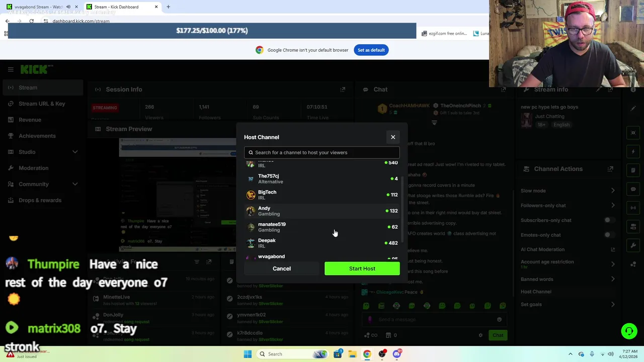Open Achievements in the sidebar
The image size is (644, 362).
pos(42,136)
